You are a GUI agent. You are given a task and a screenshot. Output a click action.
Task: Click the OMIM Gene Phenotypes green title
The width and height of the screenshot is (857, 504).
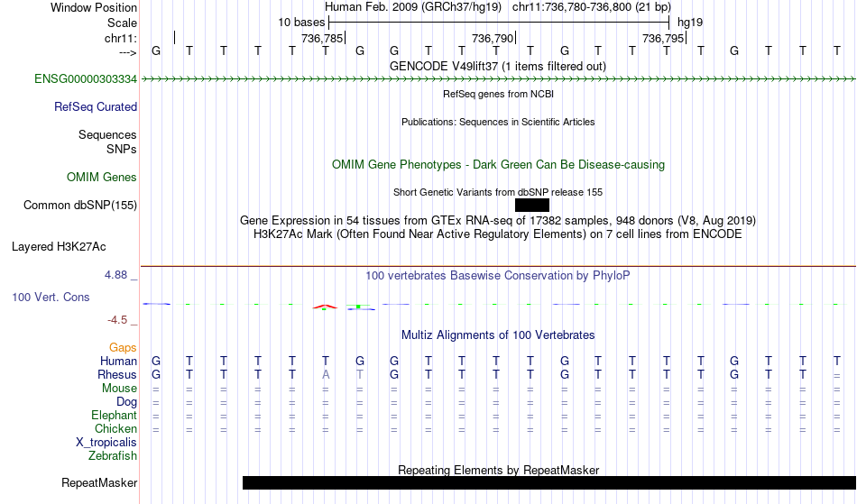pyautogui.click(x=498, y=164)
